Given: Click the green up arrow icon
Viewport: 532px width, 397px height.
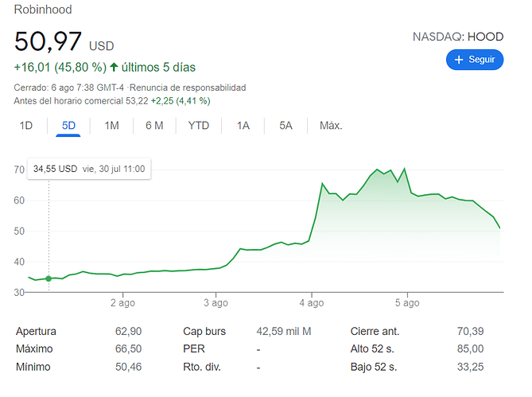Looking at the screenshot, I should [114, 67].
